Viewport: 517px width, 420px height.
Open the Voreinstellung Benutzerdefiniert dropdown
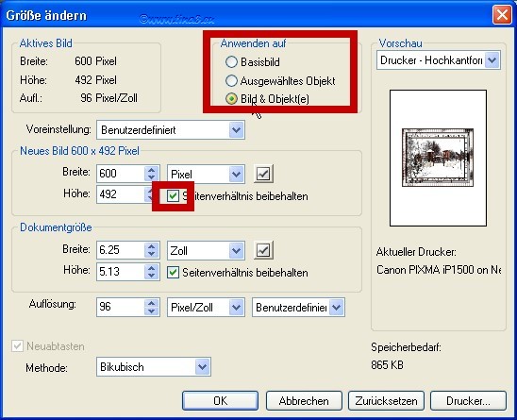171,129
